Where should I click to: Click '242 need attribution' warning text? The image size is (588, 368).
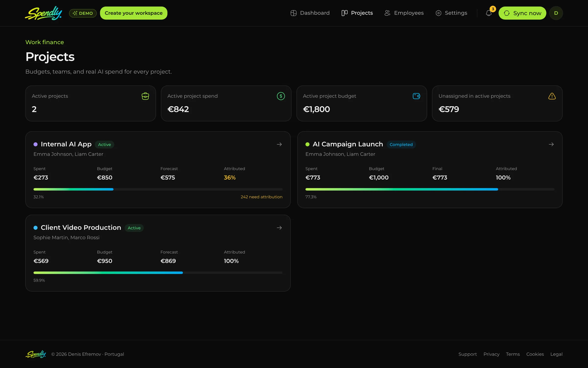[x=261, y=197]
